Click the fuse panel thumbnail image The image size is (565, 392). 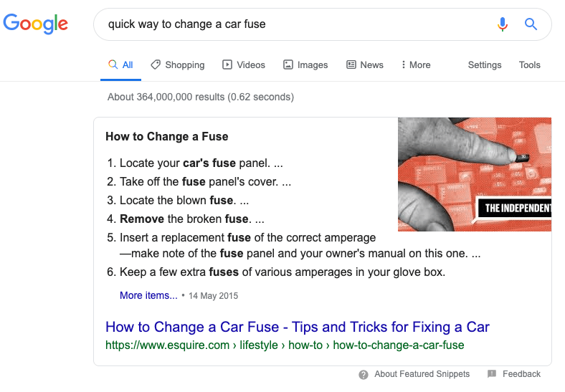point(474,174)
